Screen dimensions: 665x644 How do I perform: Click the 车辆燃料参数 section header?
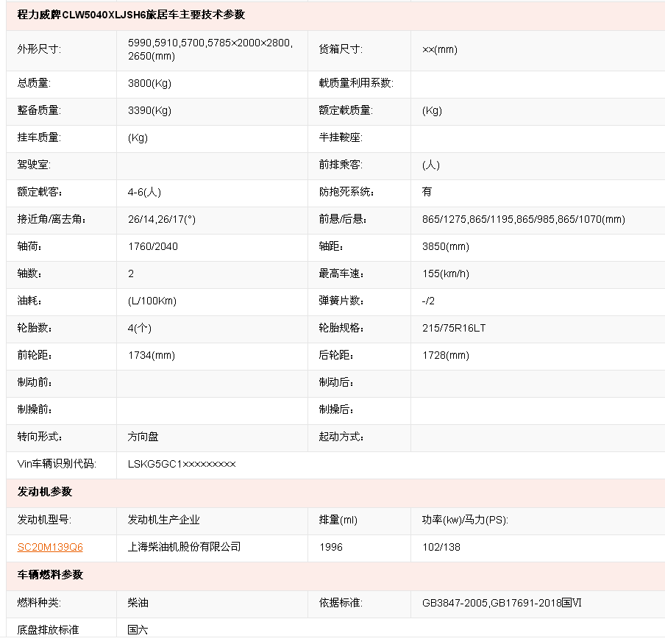click(50, 575)
